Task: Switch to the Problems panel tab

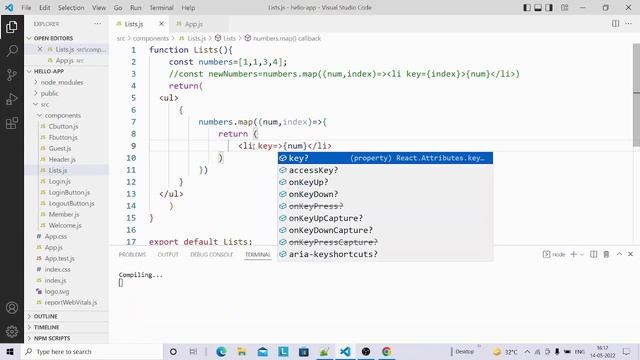Action: [132, 254]
